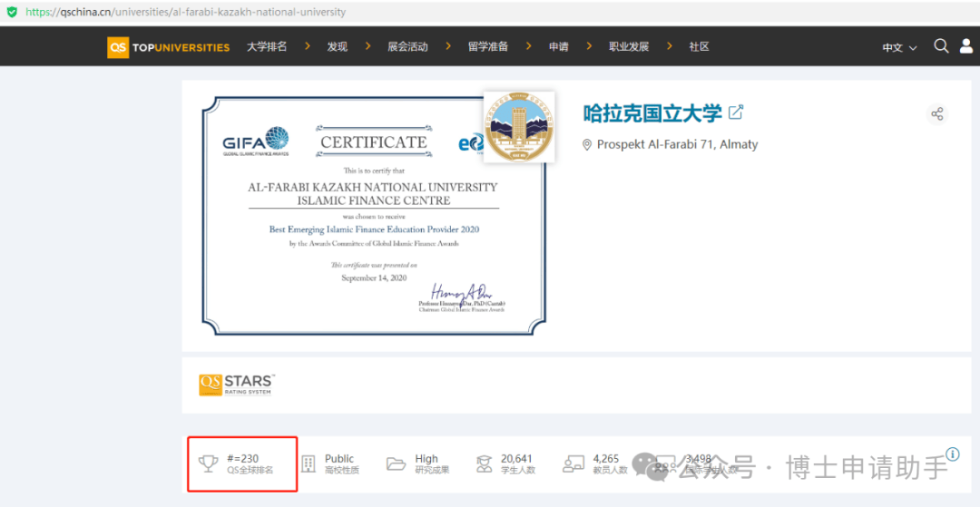980x507 pixels.
Task: Click the chevron after 大学排名
Action: point(307,46)
